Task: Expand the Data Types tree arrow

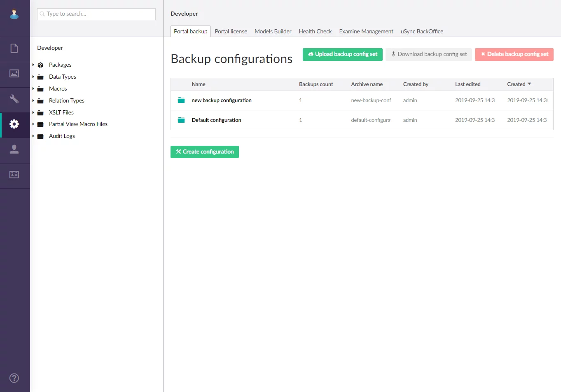Action: tap(33, 77)
